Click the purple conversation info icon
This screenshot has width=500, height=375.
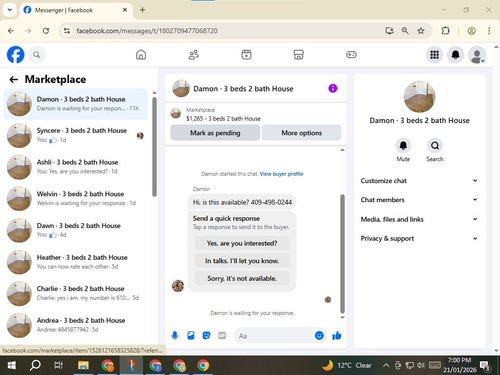tap(333, 88)
